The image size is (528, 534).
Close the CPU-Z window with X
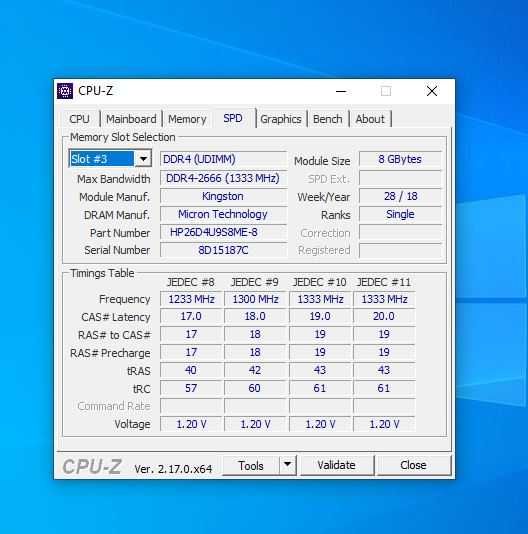click(432, 91)
